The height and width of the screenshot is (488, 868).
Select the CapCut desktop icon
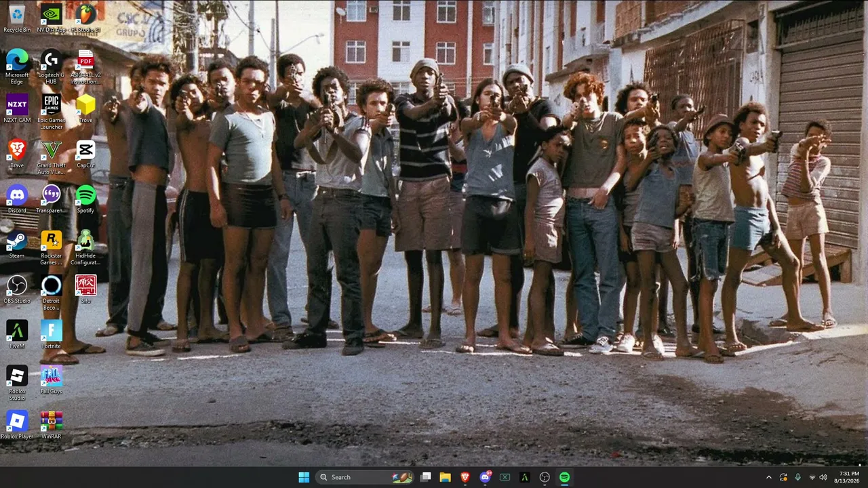click(x=85, y=154)
